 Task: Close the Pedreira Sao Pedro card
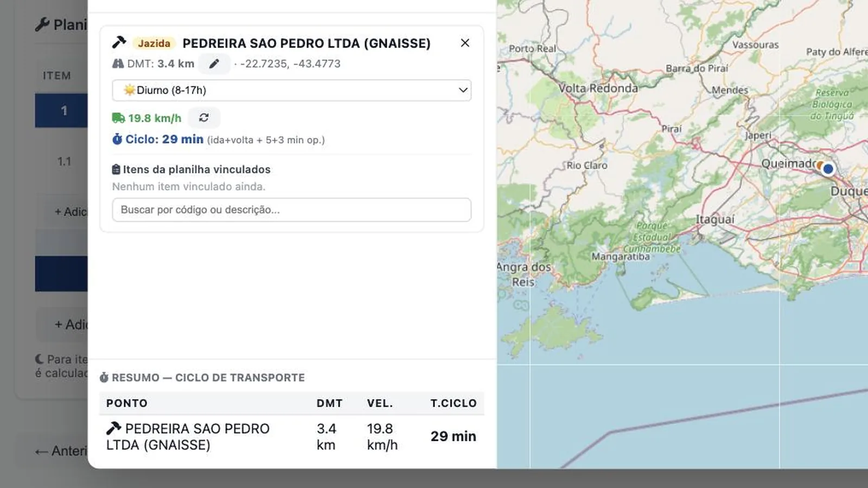tap(465, 43)
